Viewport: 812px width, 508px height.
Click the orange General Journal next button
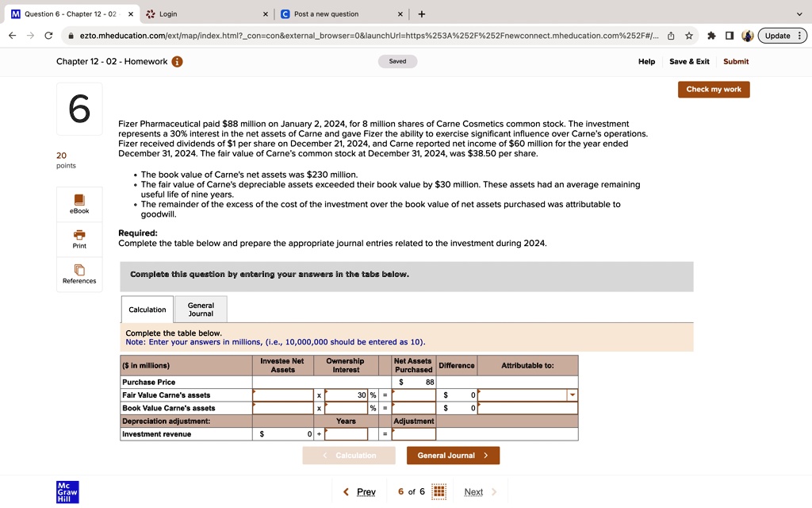tap(453, 455)
